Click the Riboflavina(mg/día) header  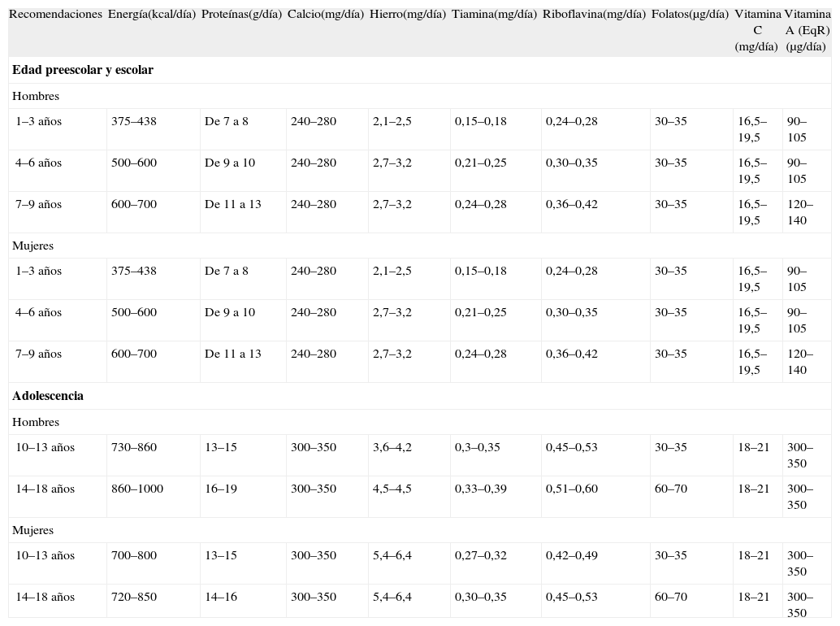(x=594, y=15)
